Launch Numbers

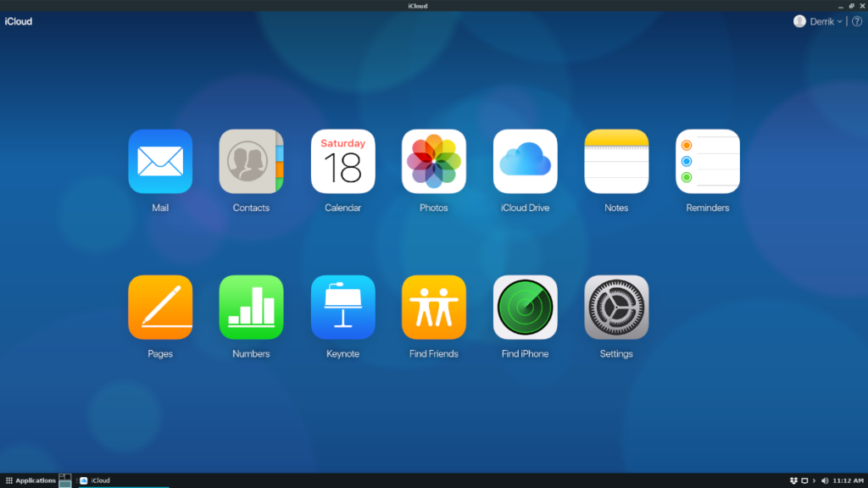click(x=251, y=308)
